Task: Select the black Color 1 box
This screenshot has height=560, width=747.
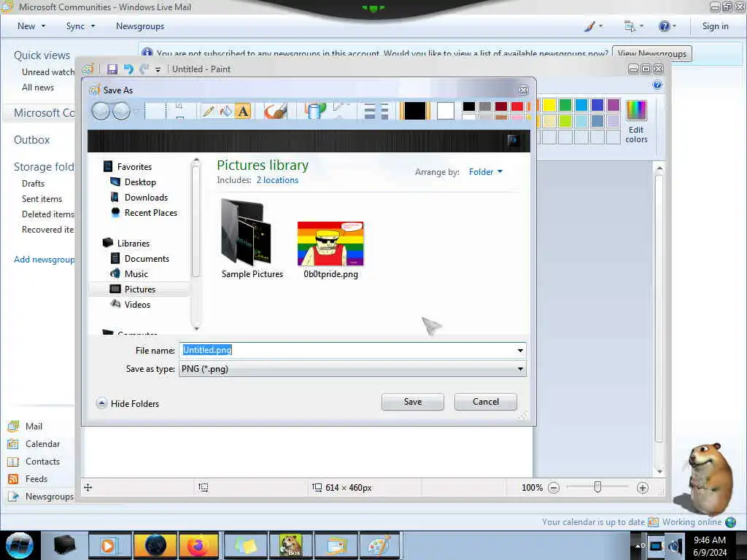Action: (414, 111)
